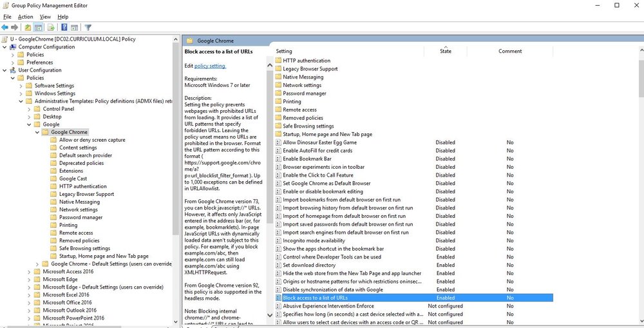Click the Export List toolbar icon

point(51,28)
